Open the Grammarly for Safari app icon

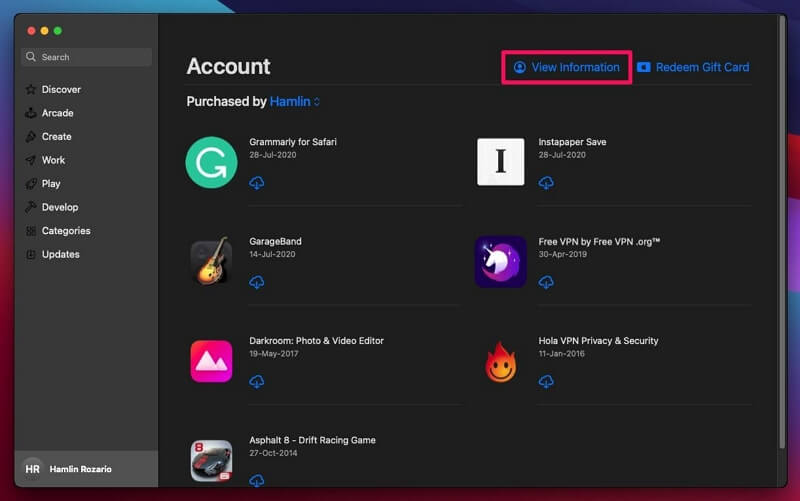(211, 162)
